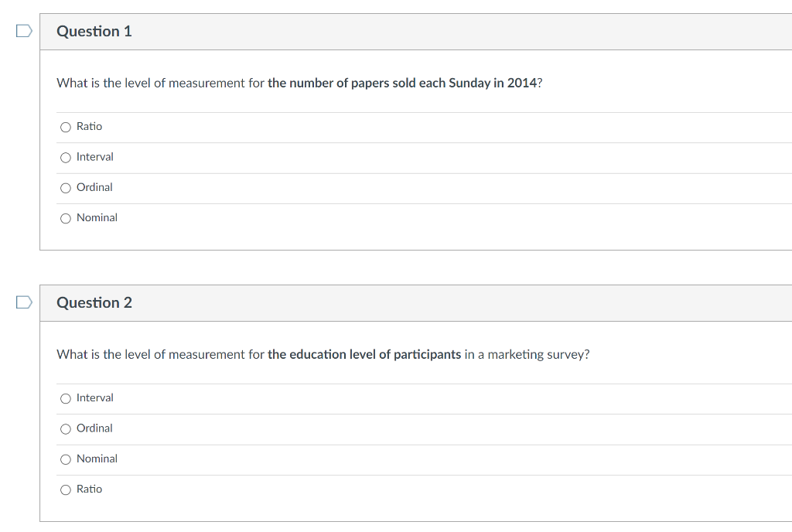Screen dimensions: 792x532
Task: Flag Question 1 with the bookmark icon
Action: (x=24, y=31)
